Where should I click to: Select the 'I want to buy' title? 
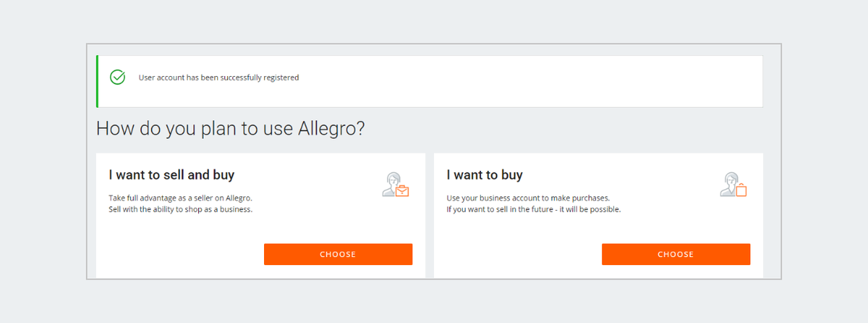click(x=484, y=175)
